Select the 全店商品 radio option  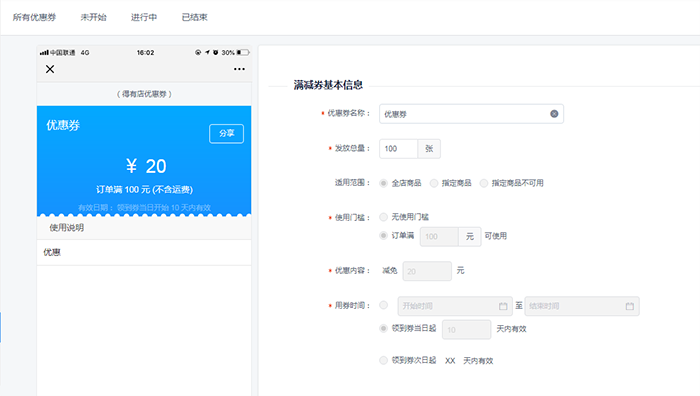[x=383, y=183]
